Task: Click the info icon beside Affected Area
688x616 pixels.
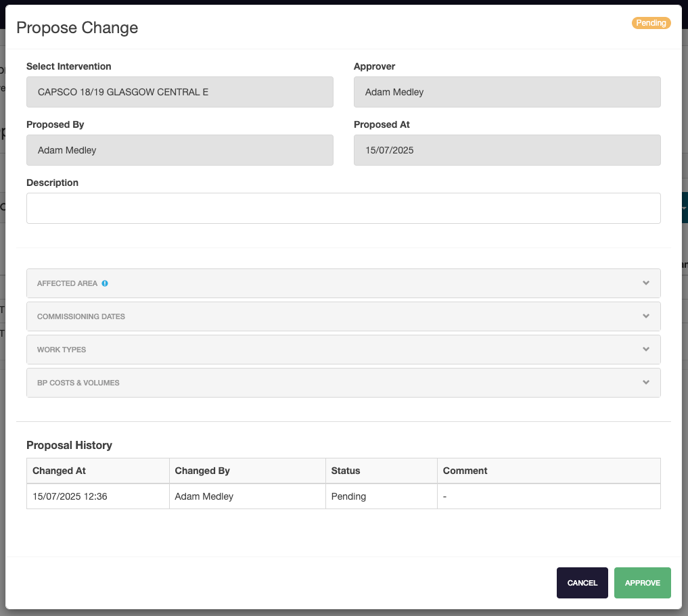Action: [105, 283]
